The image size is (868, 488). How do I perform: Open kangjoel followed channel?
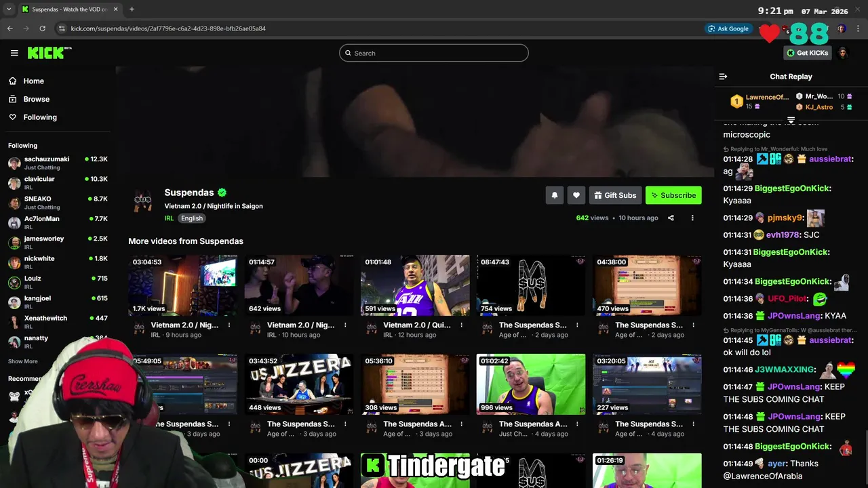point(58,302)
